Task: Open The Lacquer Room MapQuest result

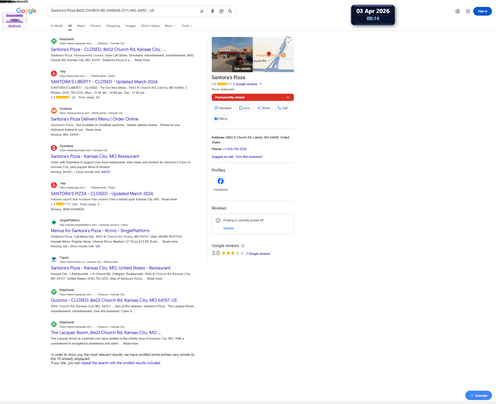Action: pyautogui.click(x=106, y=333)
